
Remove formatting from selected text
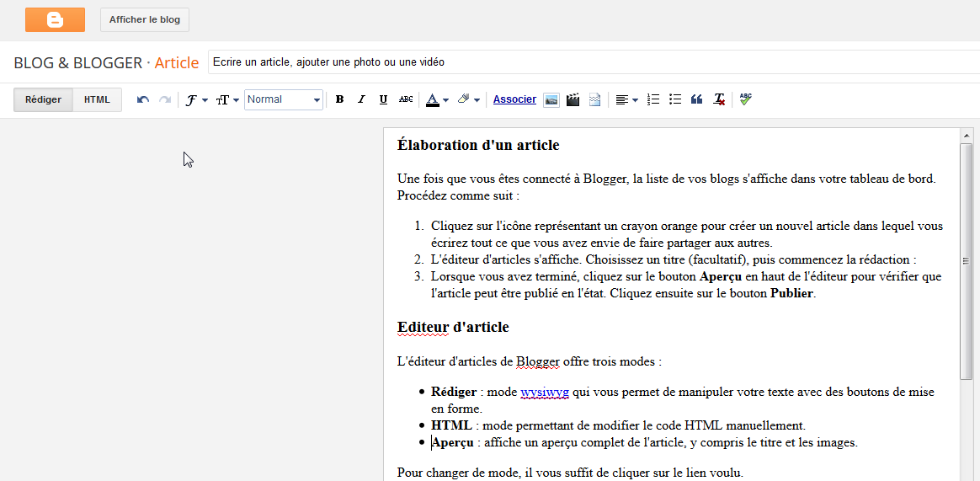[719, 99]
